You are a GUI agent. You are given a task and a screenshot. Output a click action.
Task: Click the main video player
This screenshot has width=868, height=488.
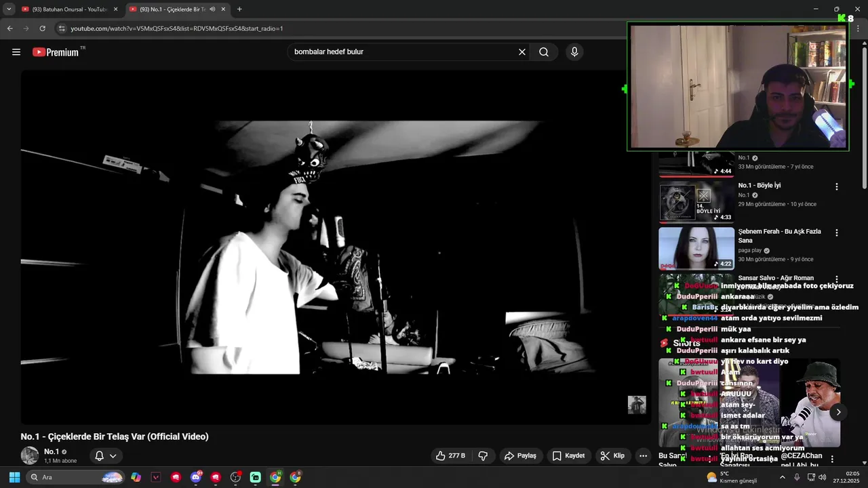pos(336,247)
